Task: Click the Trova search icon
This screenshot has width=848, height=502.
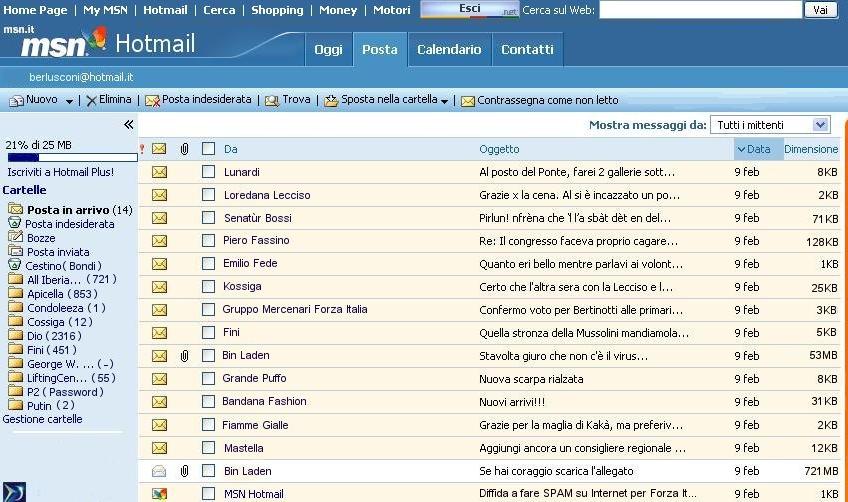Action: 271,101
